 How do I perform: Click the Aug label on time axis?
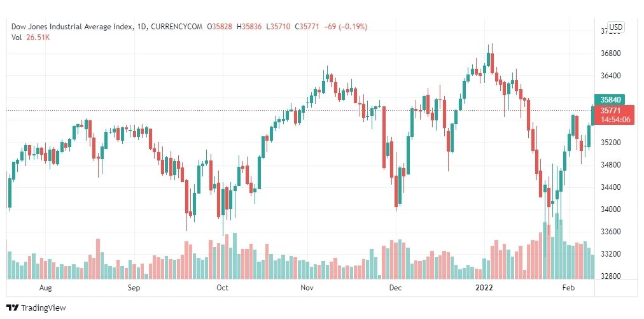pos(45,288)
